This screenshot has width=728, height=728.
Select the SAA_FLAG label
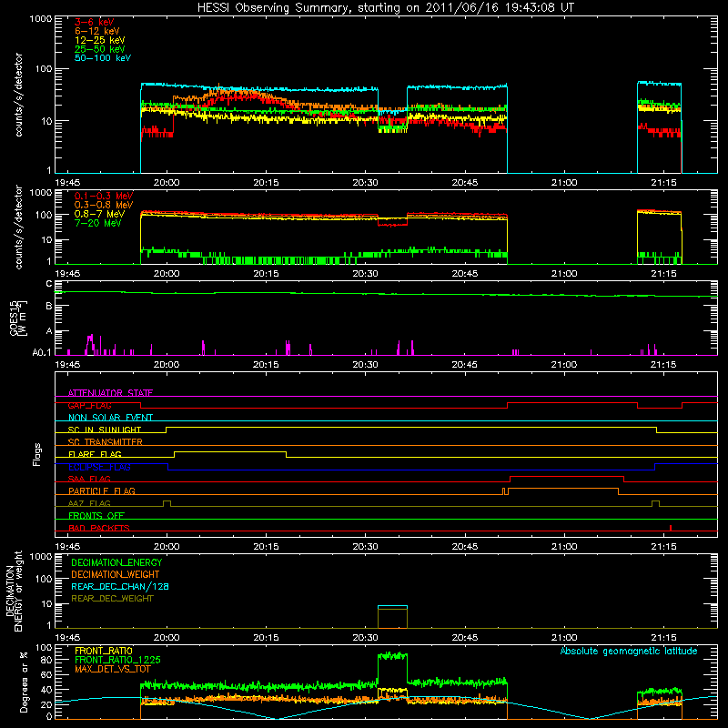(89, 479)
